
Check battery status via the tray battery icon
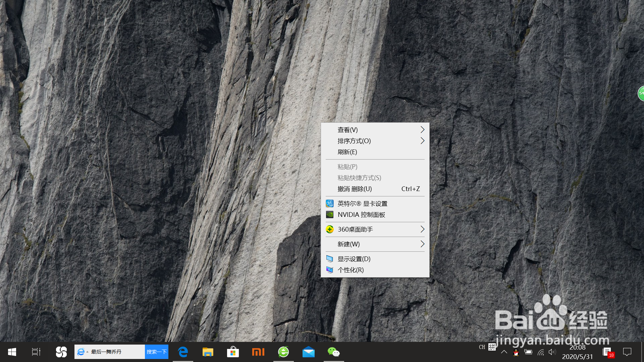(x=528, y=352)
